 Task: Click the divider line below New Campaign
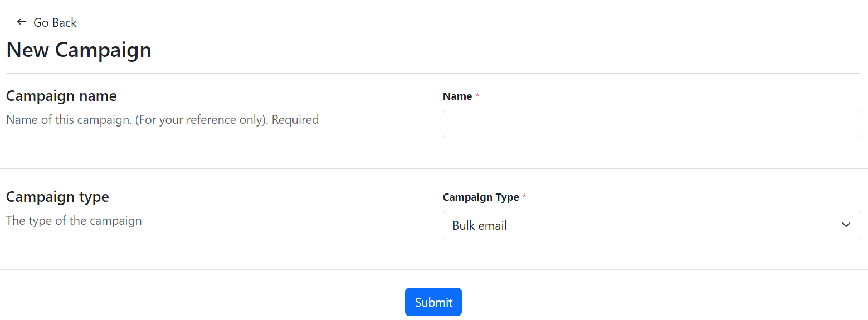coord(433,73)
